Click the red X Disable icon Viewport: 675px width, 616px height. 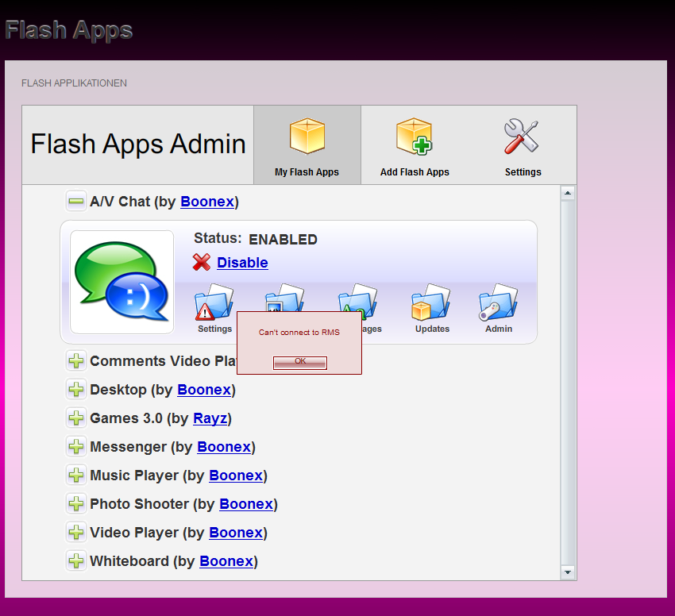pyautogui.click(x=202, y=263)
